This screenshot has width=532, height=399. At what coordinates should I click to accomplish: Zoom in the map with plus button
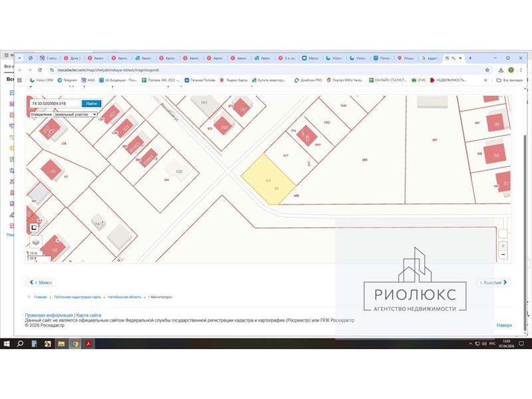pos(503,245)
